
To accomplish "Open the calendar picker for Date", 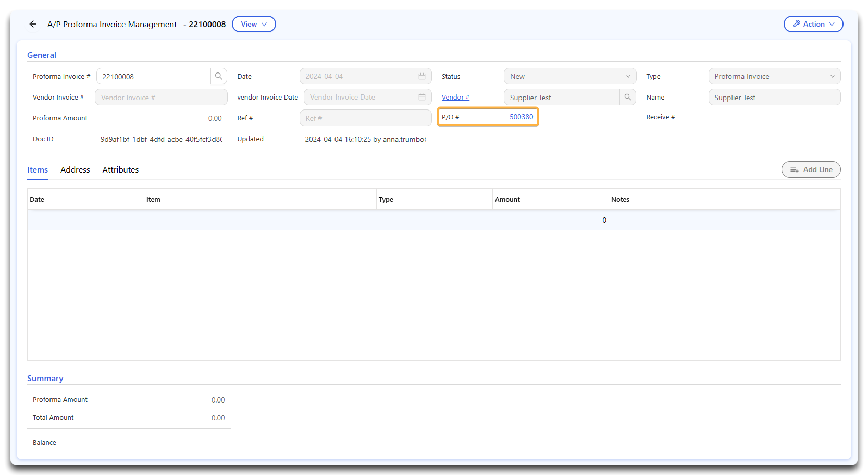I will 421,76.
